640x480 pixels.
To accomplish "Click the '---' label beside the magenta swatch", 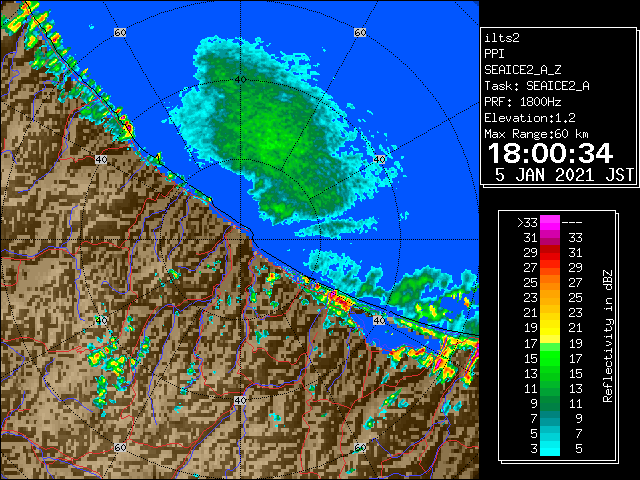I will (572, 223).
